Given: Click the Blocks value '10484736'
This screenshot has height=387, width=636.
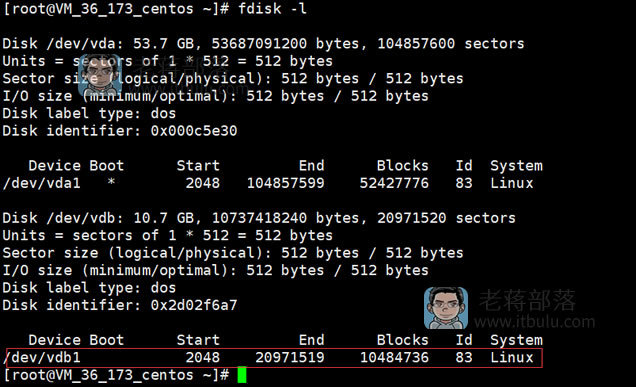Looking at the screenshot, I should (394, 357).
